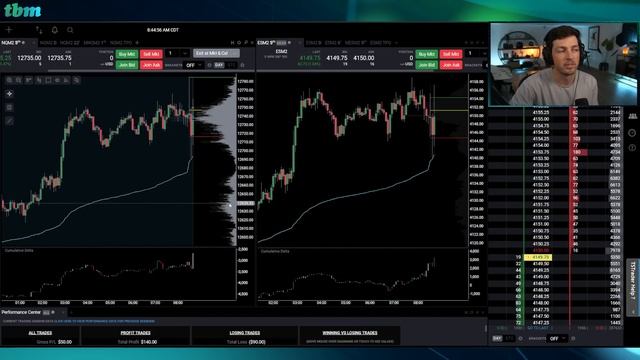640x360 pixels.
Task: Add a new tab in NQM2 panel
Action: 137,42
